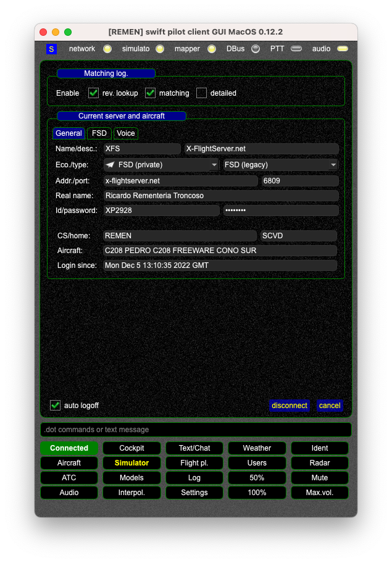Set the volume with the 100% button
The height and width of the screenshot is (563, 392).
tap(257, 493)
